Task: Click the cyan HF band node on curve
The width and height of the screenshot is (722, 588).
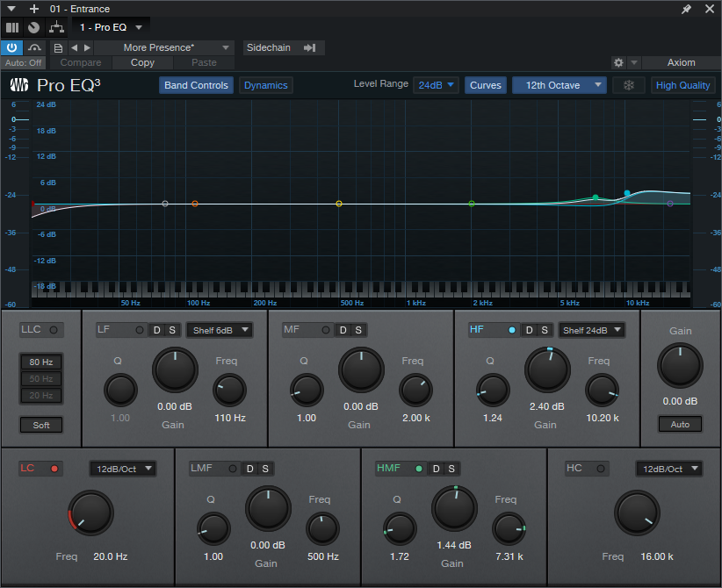Action: pyautogui.click(x=626, y=193)
